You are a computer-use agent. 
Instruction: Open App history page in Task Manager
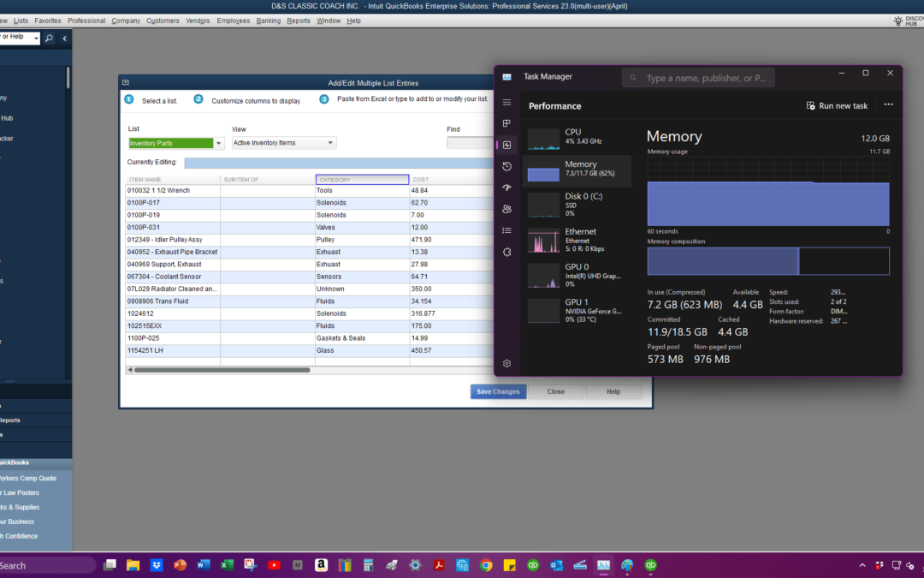click(x=506, y=166)
